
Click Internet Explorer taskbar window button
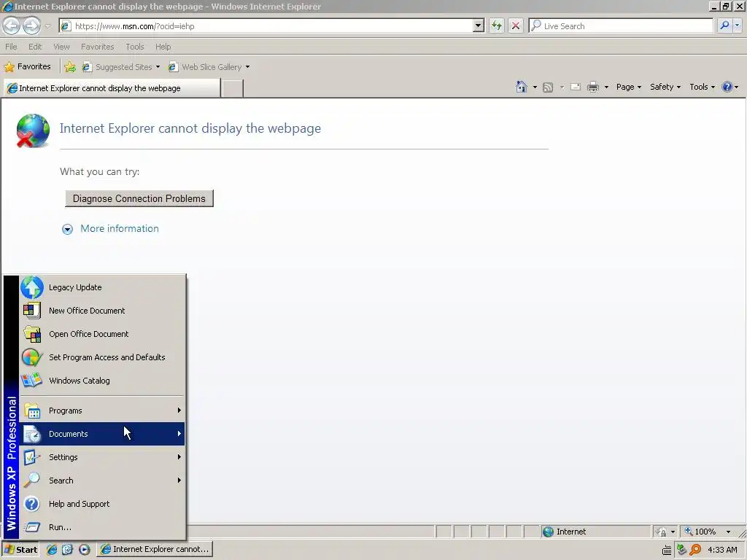[x=155, y=550]
